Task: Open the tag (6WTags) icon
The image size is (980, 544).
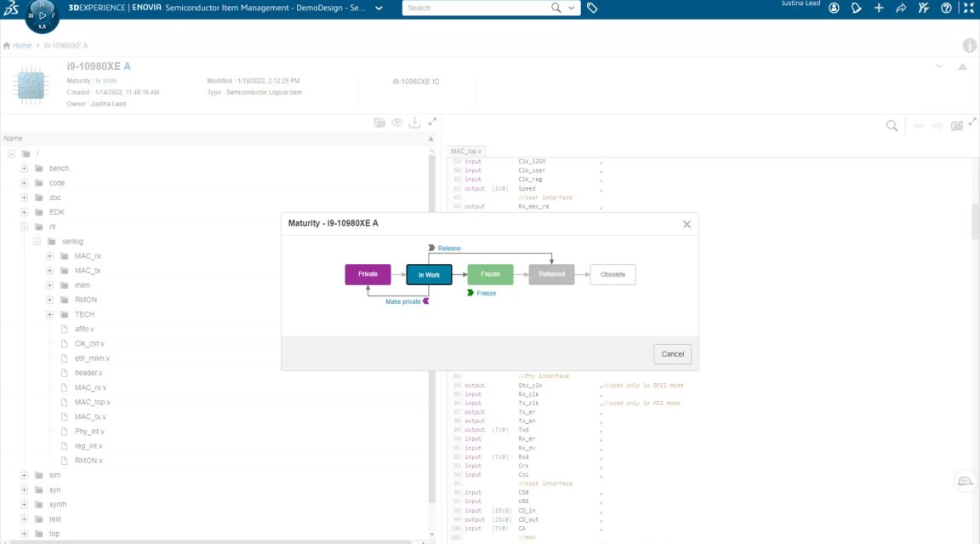Action: click(593, 8)
